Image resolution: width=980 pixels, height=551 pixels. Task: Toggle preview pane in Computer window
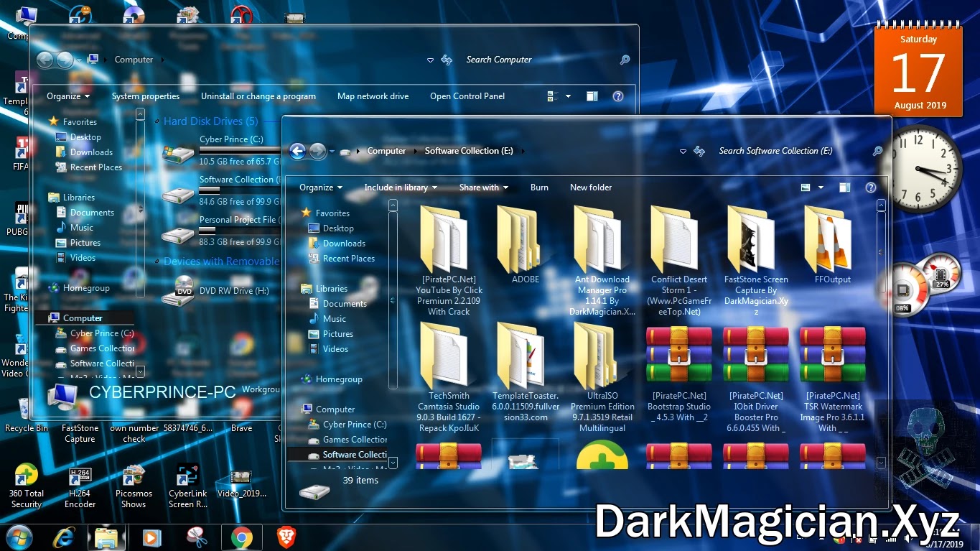[592, 96]
